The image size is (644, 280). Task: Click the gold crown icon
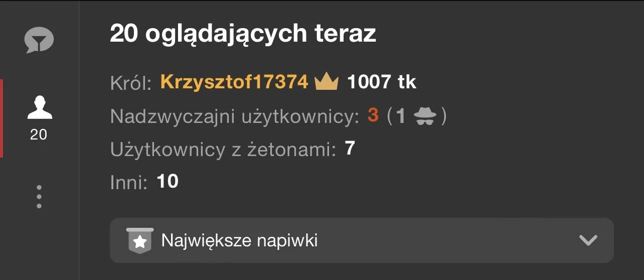pos(327,82)
